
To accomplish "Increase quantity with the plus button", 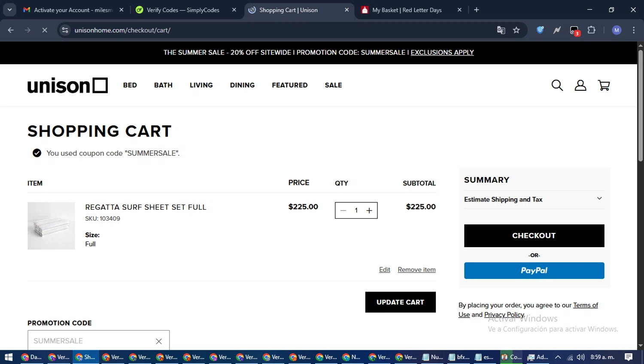I will [369, 211].
